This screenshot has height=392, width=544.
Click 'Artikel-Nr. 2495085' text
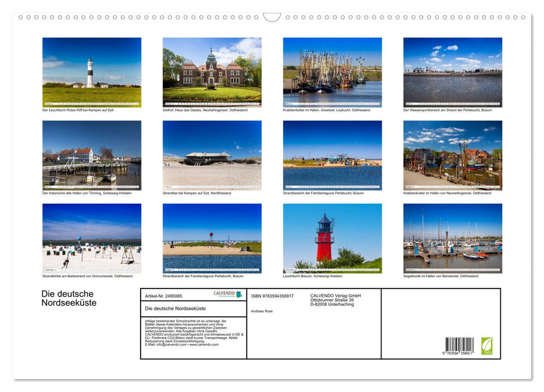point(164,296)
